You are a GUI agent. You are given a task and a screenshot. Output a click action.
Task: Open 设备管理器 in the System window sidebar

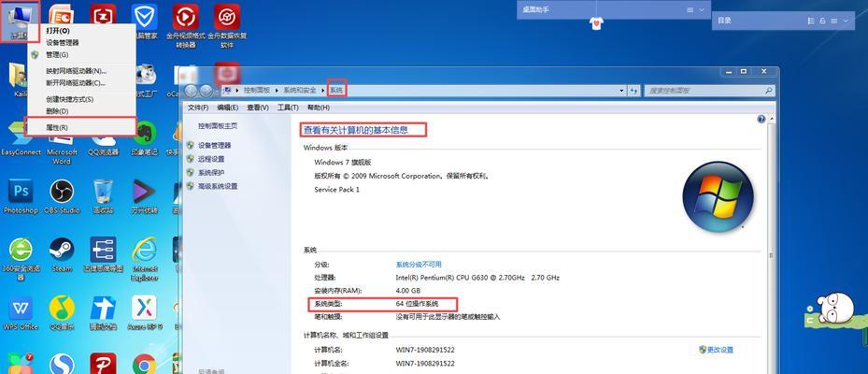(214, 145)
